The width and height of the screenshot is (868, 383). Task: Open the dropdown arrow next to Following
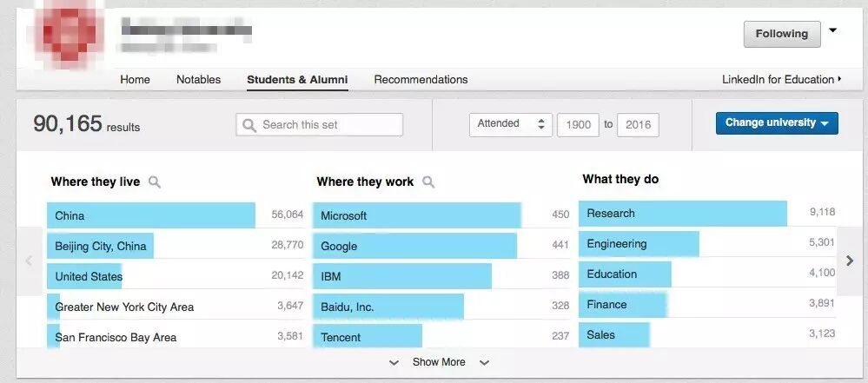(x=833, y=31)
